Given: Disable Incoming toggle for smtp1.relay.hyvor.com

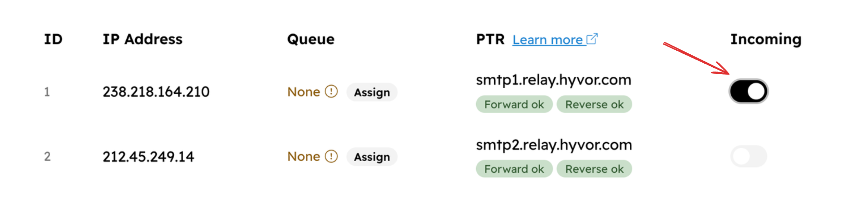Looking at the screenshot, I should tap(749, 91).
